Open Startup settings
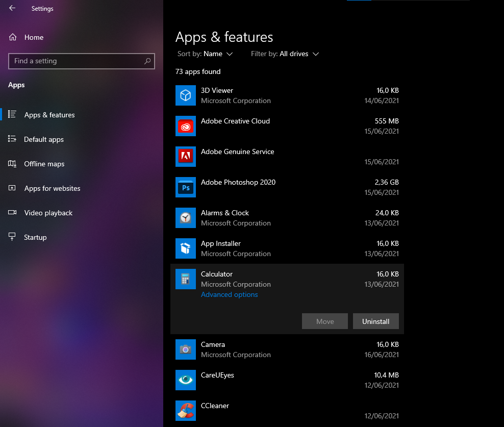This screenshot has width=504, height=427. tap(35, 237)
